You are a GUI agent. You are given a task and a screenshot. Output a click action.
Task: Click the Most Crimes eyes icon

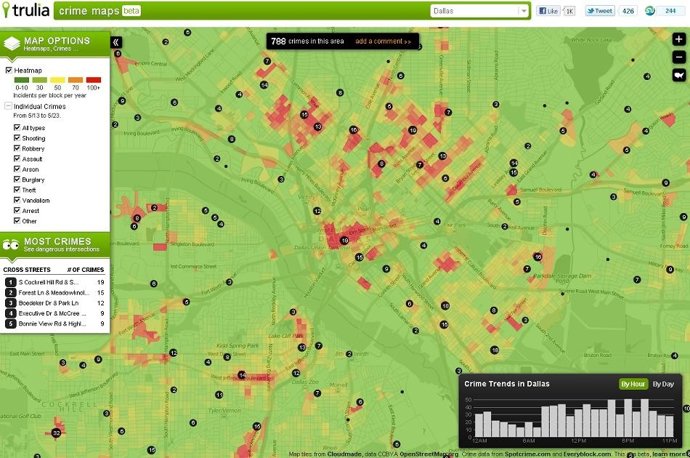[11, 245]
